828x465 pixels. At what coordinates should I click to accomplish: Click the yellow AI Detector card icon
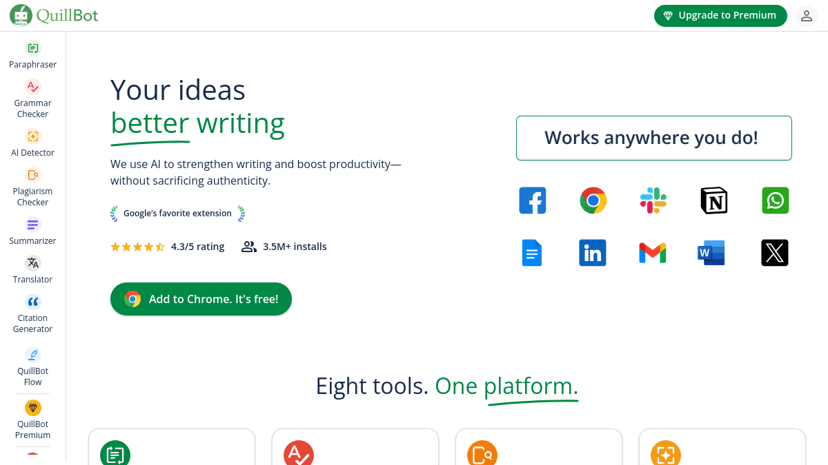[x=666, y=453]
